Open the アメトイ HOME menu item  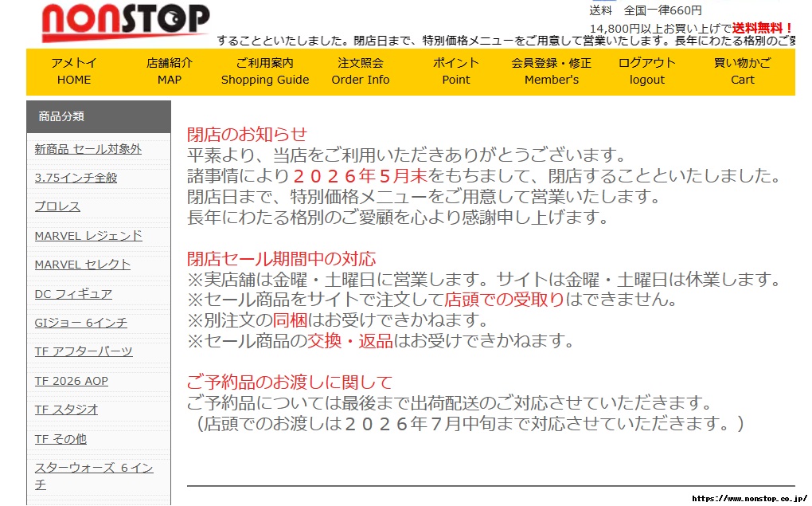[74, 72]
